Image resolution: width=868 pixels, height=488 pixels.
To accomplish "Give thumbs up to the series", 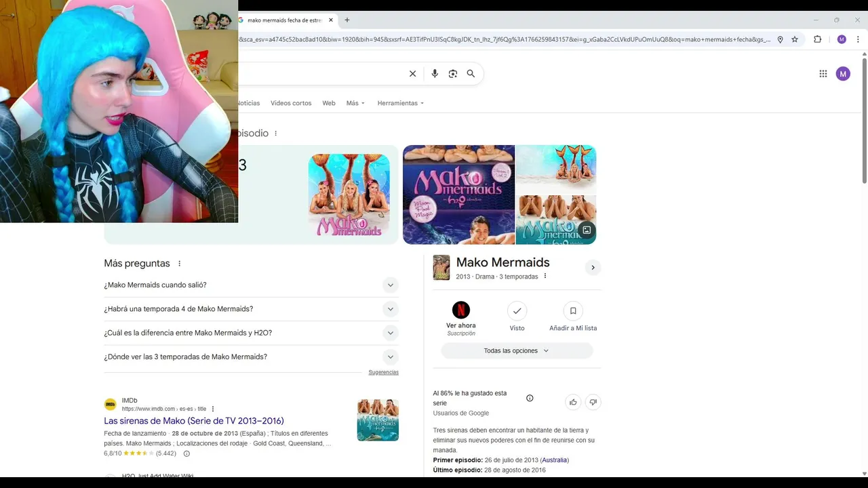I will point(573,402).
